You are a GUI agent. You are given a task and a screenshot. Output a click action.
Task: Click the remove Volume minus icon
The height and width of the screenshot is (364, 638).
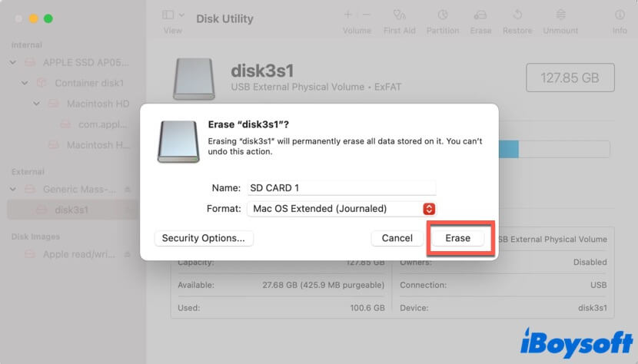point(366,15)
